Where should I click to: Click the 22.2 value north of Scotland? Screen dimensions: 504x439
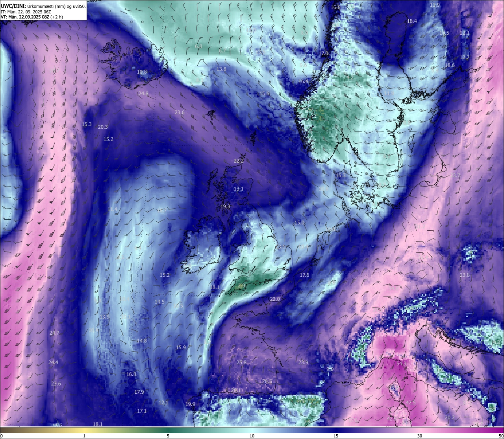click(239, 161)
